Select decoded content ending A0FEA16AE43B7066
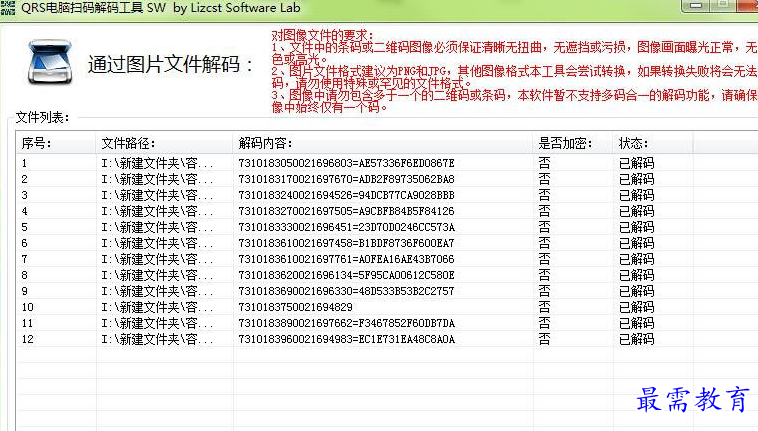This screenshot has height=431, width=758. tap(346, 259)
